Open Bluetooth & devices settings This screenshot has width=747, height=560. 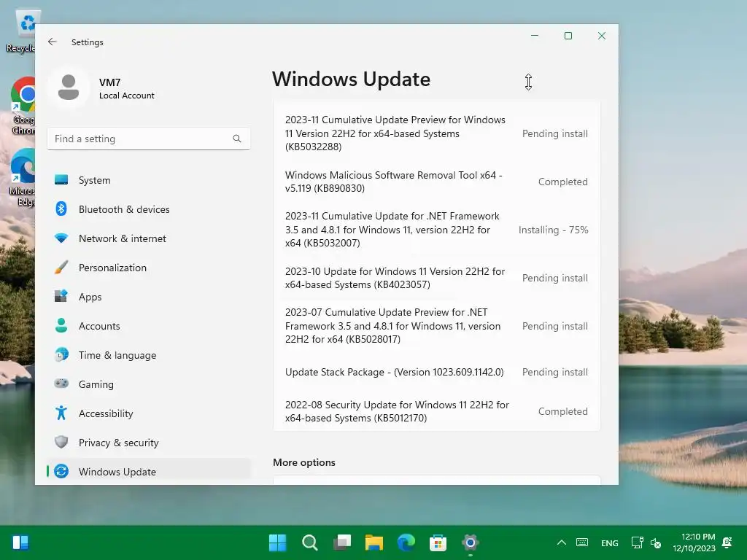[x=149, y=209]
